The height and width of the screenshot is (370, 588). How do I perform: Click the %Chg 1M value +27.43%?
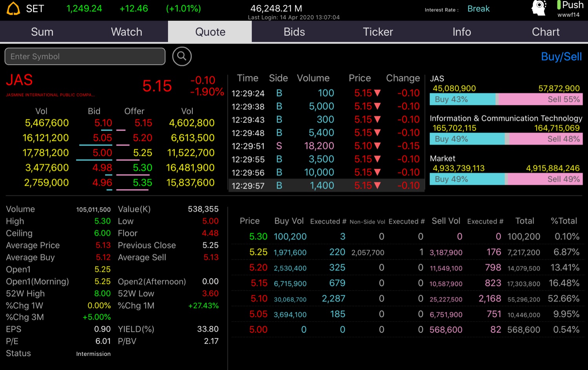pos(203,306)
